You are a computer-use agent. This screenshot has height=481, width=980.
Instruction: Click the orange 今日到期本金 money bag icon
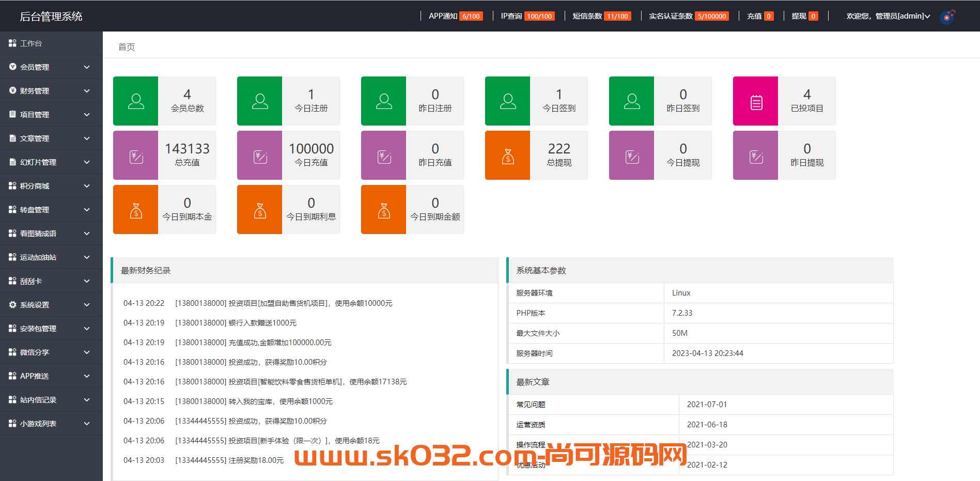[136, 210]
